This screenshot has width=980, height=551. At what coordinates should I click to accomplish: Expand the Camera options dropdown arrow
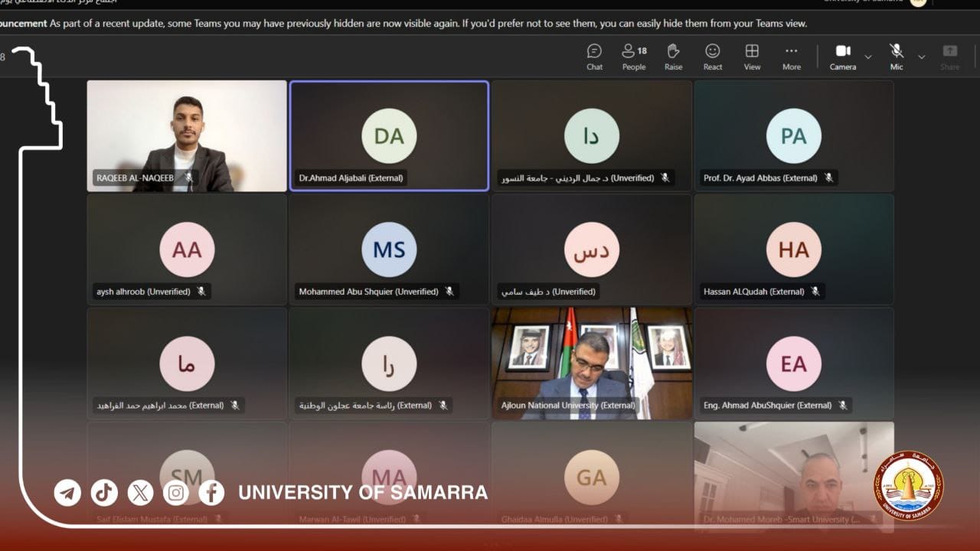[868, 57]
